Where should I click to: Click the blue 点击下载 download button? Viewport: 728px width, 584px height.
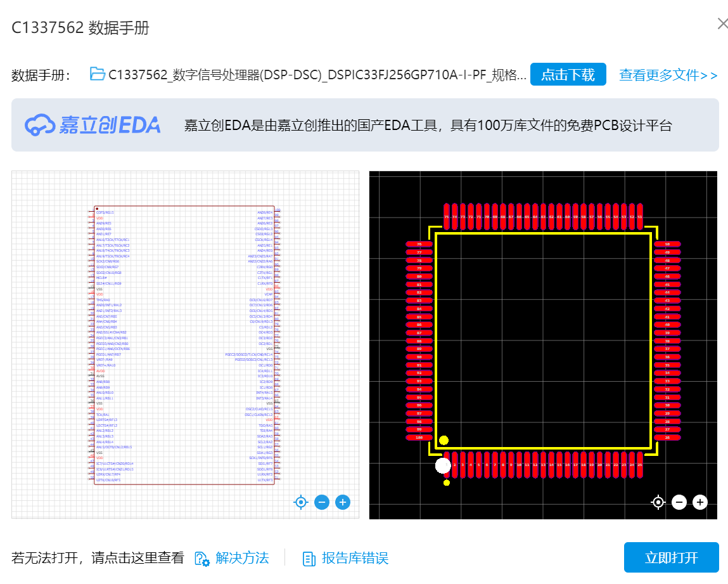click(x=568, y=74)
